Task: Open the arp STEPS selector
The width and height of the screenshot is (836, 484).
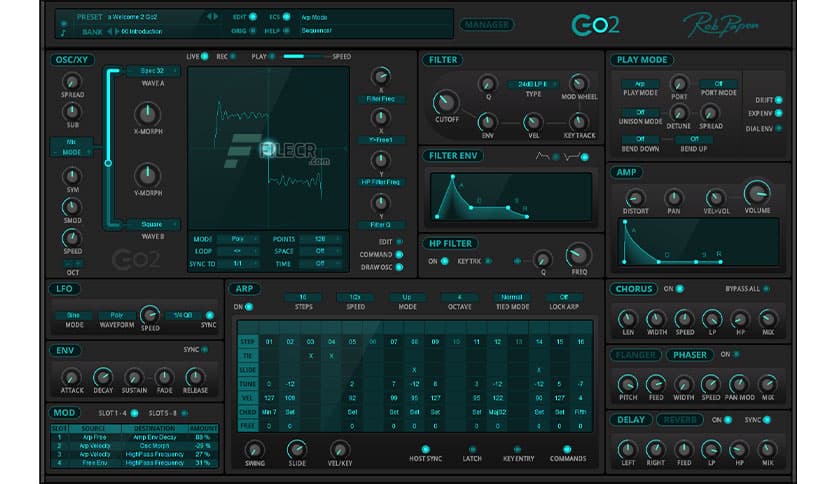Action: (303, 297)
